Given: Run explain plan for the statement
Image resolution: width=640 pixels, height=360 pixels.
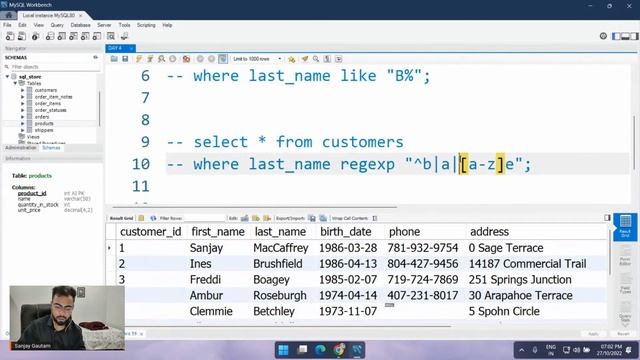Looking at the screenshot, I should tap(162, 59).
